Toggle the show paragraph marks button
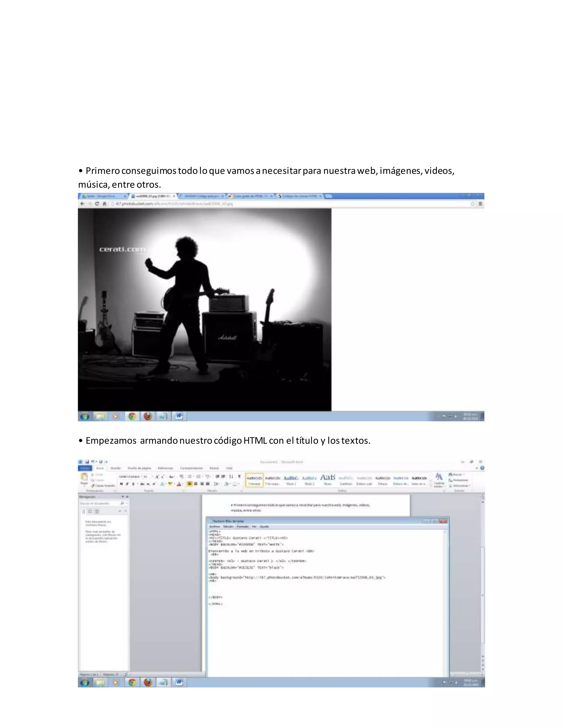Screen dimensions: 563x728 point(239,477)
